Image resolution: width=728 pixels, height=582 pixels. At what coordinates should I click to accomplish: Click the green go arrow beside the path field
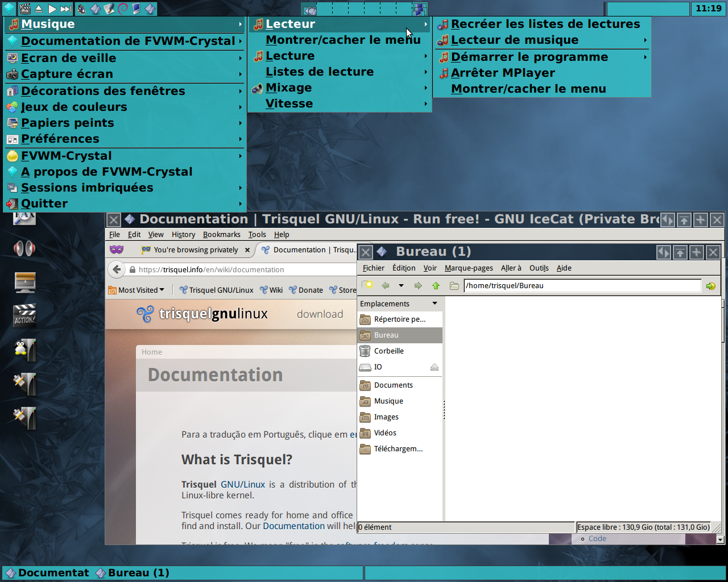point(710,286)
